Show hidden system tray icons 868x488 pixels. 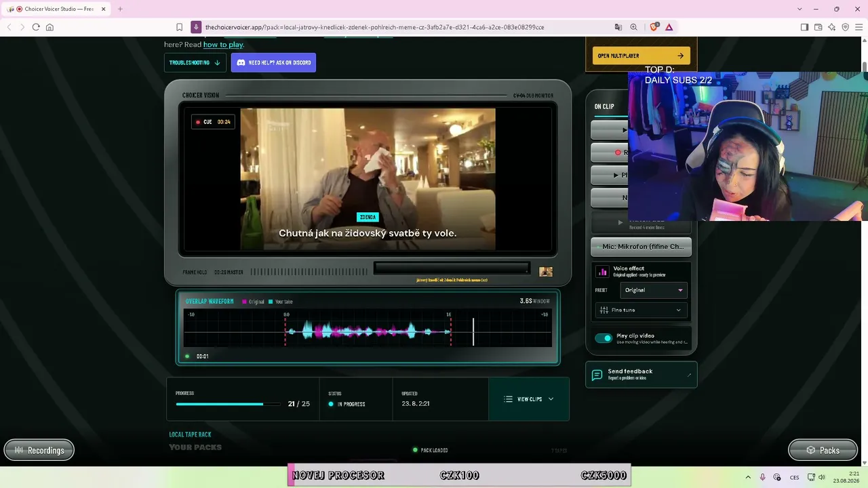click(x=748, y=477)
